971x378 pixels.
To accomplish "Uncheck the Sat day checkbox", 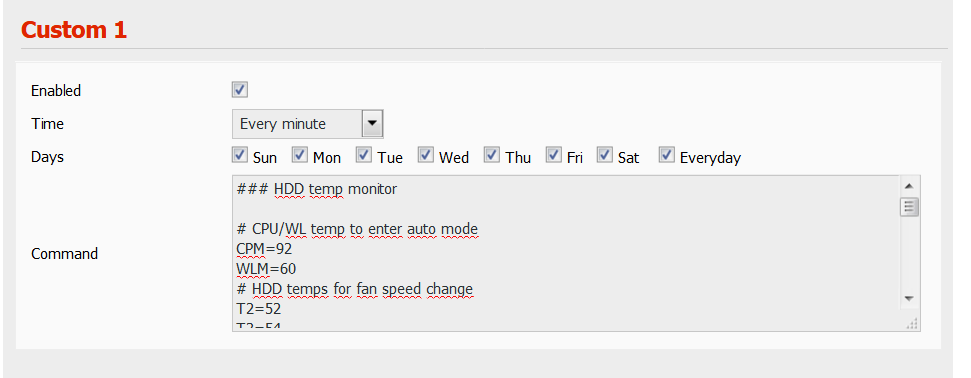I will [x=605, y=155].
